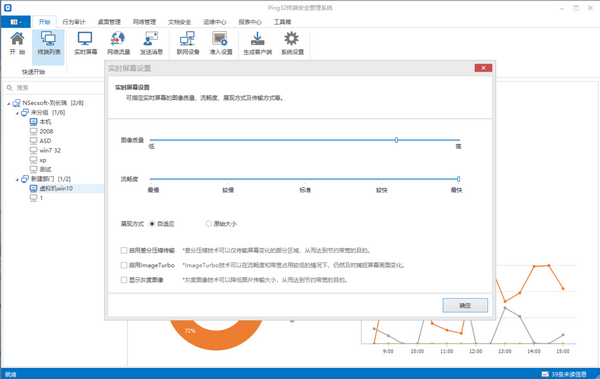Click the computer icon beside win7 32

pos(34,150)
